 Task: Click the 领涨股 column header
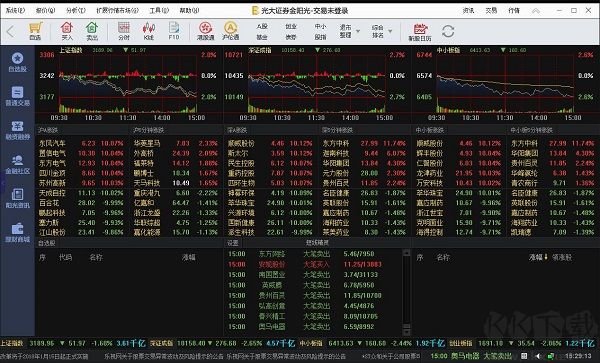tap(562, 257)
